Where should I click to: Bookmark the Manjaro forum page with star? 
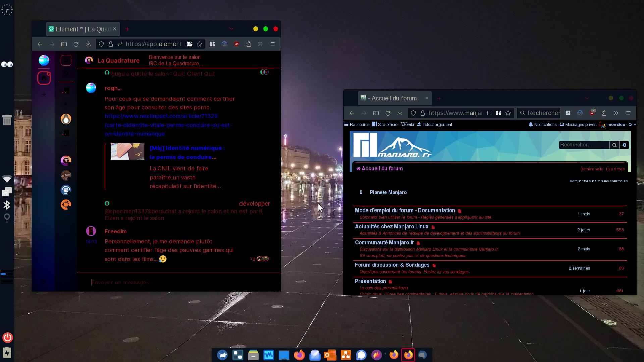(x=508, y=113)
